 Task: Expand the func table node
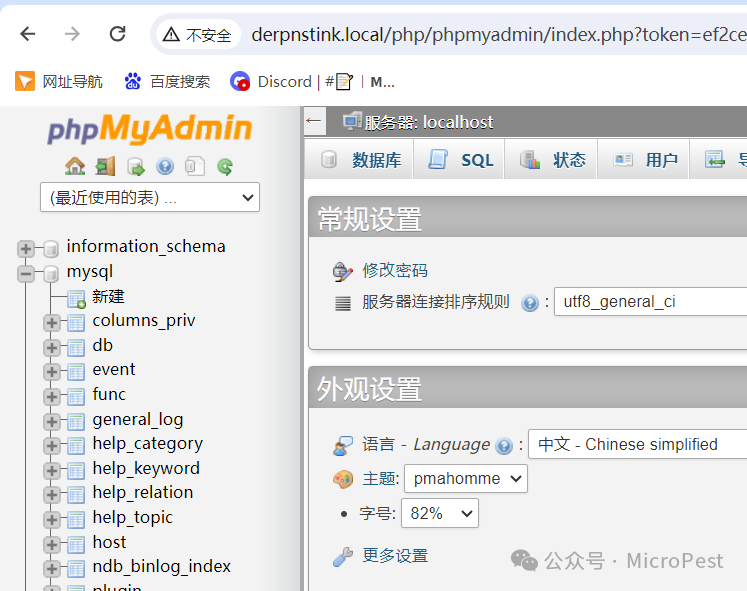tap(52, 397)
